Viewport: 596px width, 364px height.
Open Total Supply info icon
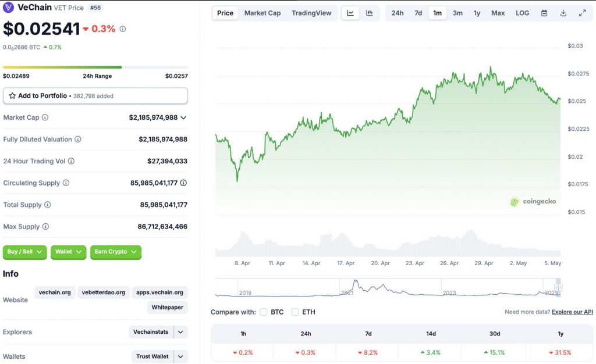(x=48, y=205)
